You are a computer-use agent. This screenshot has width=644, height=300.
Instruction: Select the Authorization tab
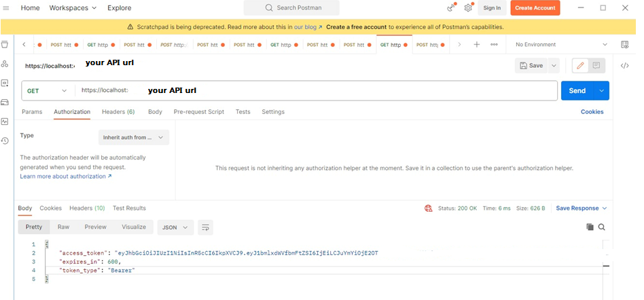72,111
